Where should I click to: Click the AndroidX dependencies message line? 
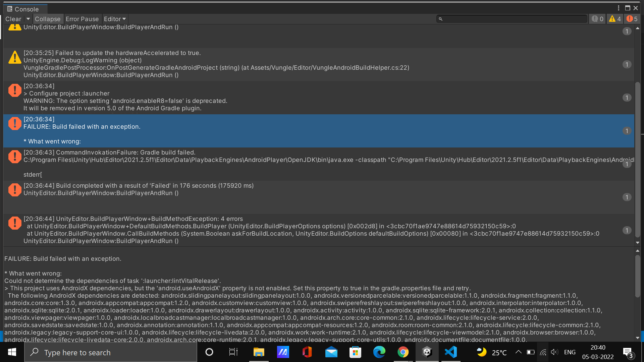[238, 288]
